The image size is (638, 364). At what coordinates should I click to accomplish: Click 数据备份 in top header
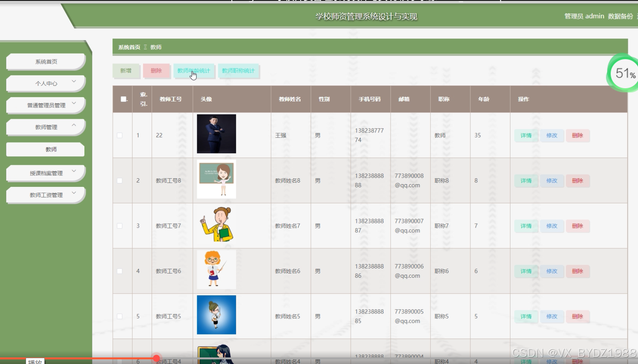pyautogui.click(x=621, y=16)
